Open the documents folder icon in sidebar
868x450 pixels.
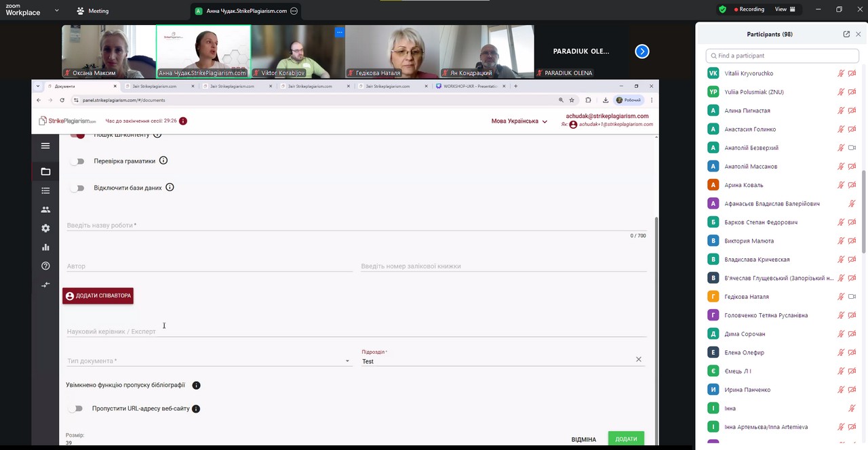point(45,171)
